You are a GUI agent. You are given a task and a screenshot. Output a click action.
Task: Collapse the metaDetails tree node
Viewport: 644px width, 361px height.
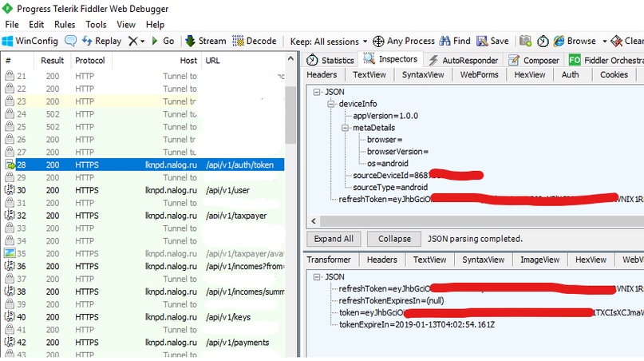point(345,128)
